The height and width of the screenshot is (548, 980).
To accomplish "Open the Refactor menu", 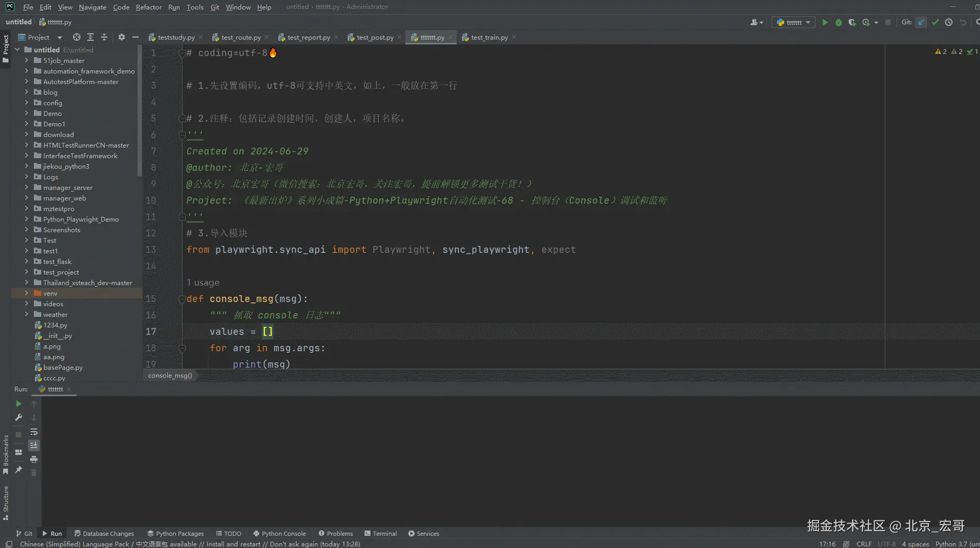I will click(x=149, y=7).
